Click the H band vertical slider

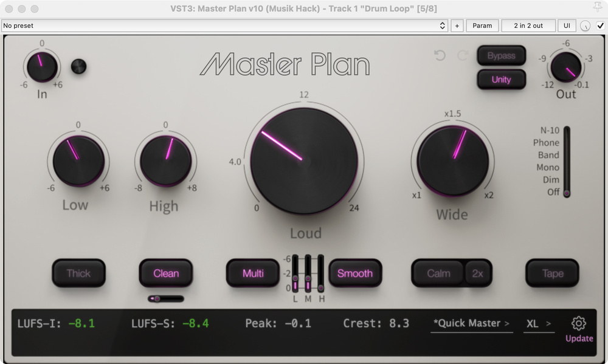click(x=320, y=273)
